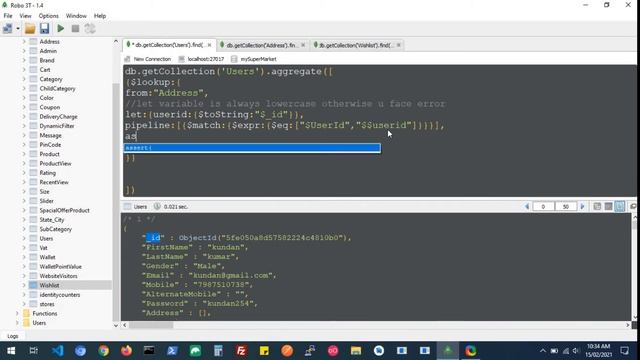The width and height of the screenshot is (640, 360).
Task: Expand the Brand collection node
Action: click(24, 60)
